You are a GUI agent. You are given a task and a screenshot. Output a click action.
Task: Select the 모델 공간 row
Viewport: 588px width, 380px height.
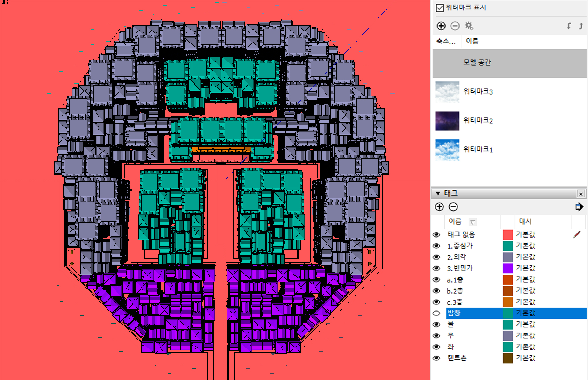509,63
